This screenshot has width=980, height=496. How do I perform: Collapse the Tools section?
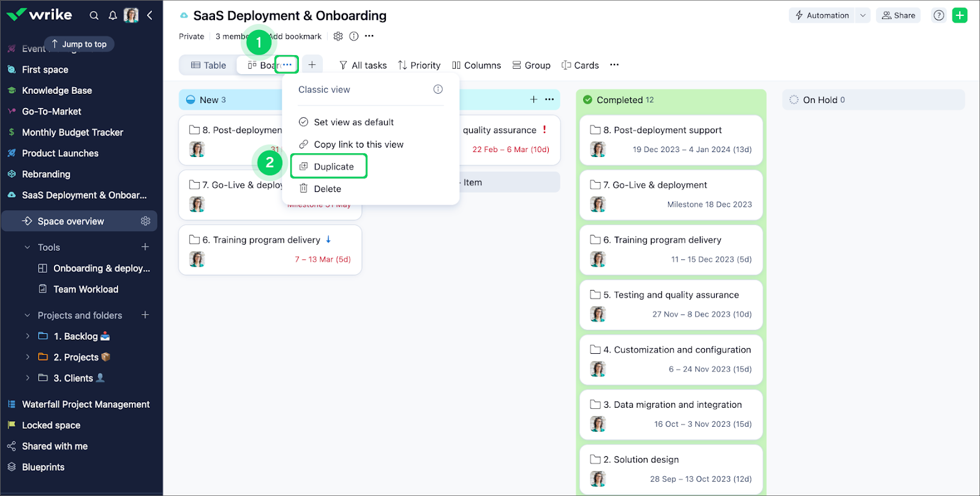tap(27, 248)
